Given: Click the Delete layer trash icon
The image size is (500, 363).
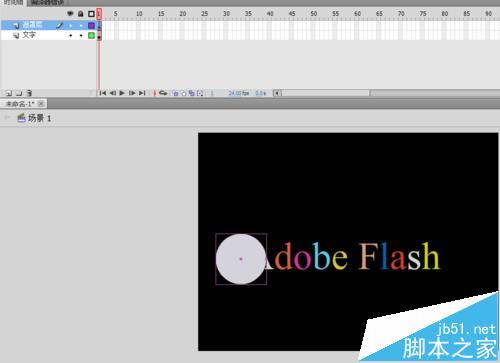Looking at the screenshot, I should click(x=29, y=93).
